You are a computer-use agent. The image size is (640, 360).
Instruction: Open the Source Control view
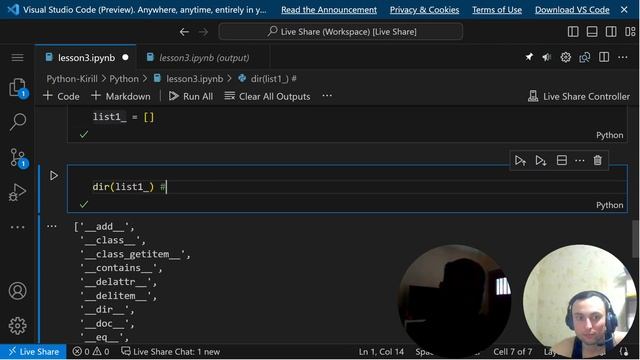(x=18, y=158)
